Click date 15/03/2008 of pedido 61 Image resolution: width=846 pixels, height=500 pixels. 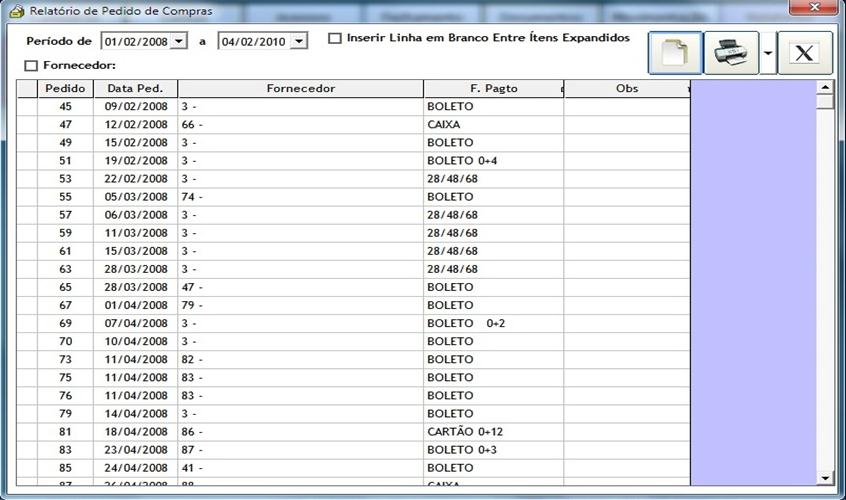[135, 251]
